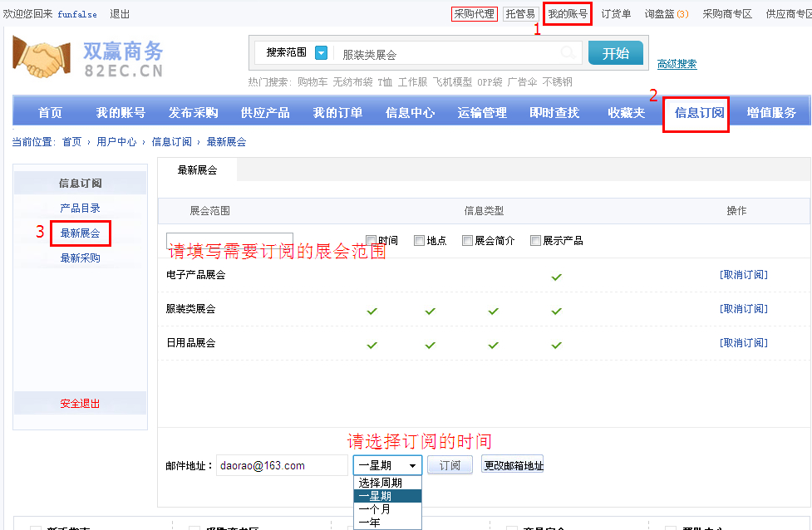
Task: Click the blue arrow beside 搜索范围
Action: pyautogui.click(x=322, y=52)
